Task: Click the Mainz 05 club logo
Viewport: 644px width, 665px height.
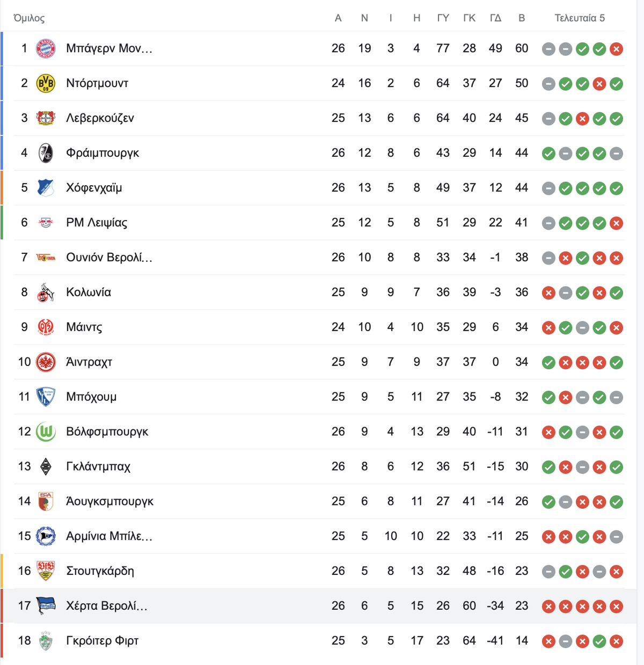Action: (x=46, y=327)
